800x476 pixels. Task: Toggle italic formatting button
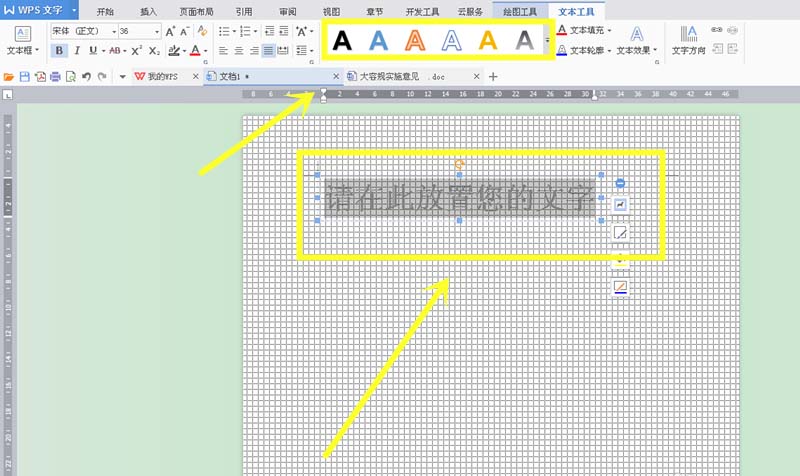77,50
